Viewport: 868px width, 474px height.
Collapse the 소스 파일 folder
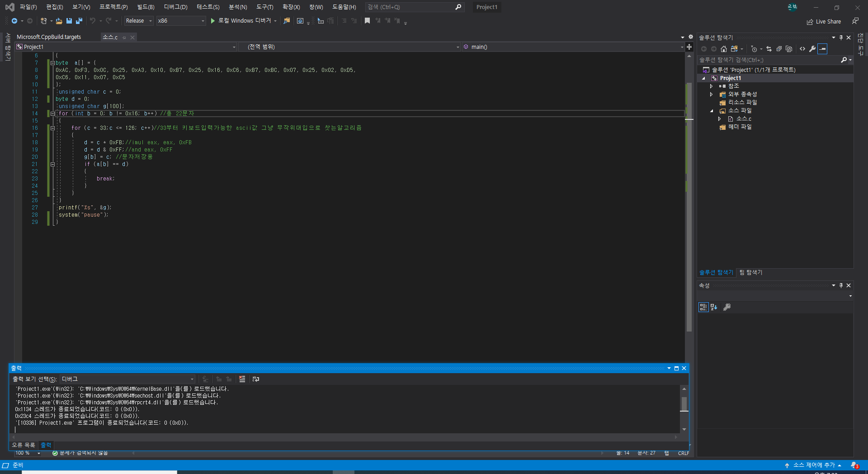712,111
